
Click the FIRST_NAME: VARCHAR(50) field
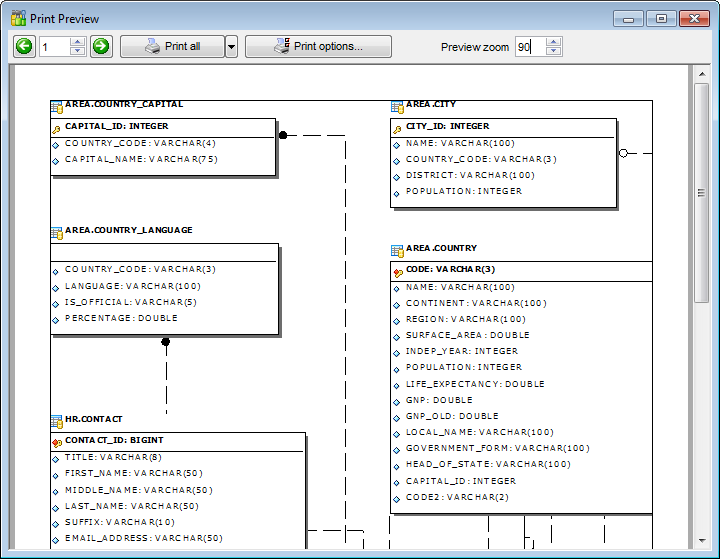tap(134, 473)
